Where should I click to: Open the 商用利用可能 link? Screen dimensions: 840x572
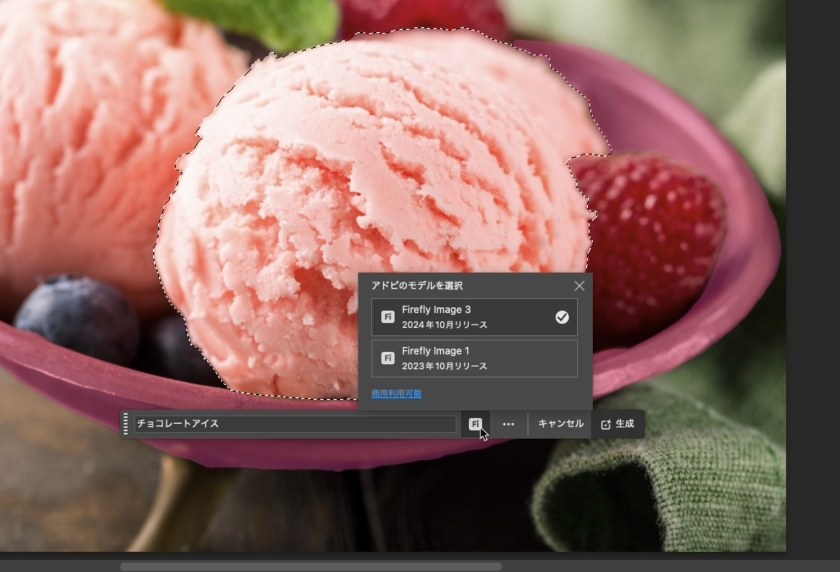coord(396,394)
